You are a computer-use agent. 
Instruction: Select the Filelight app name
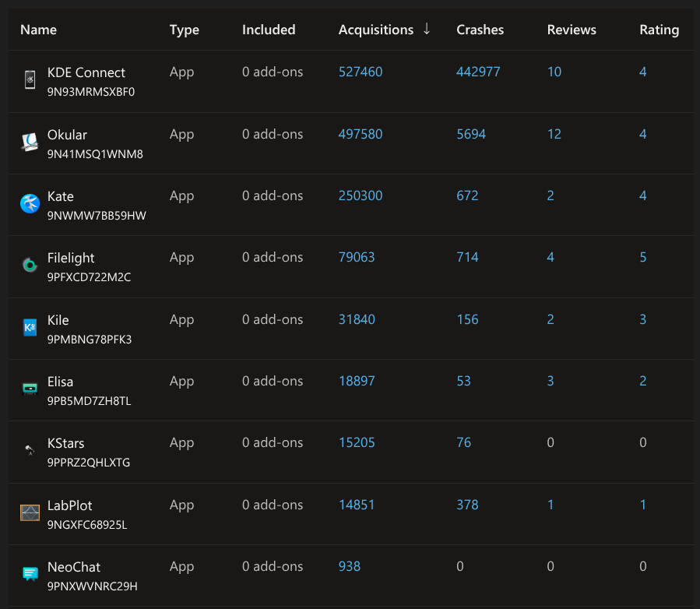pyautogui.click(x=71, y=258)
